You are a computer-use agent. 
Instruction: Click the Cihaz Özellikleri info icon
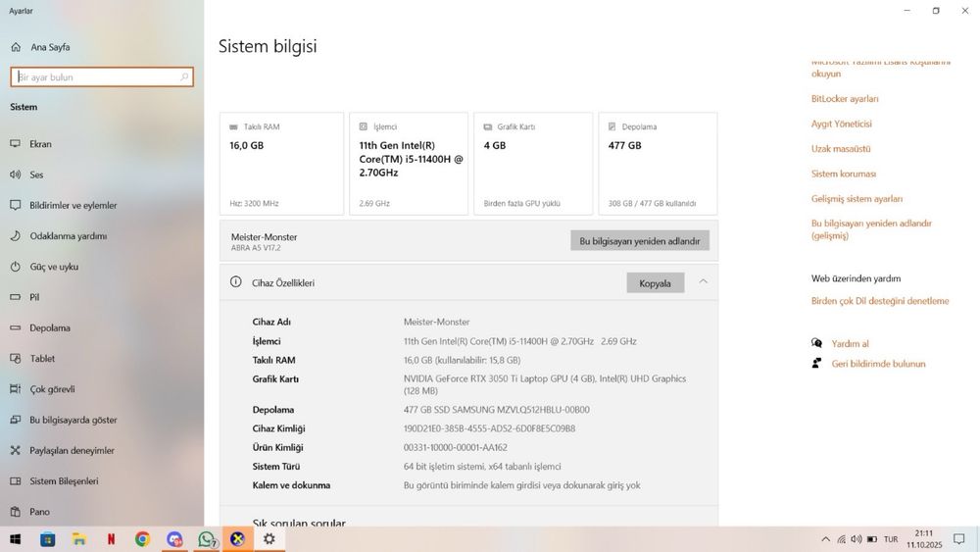(235, 282)
